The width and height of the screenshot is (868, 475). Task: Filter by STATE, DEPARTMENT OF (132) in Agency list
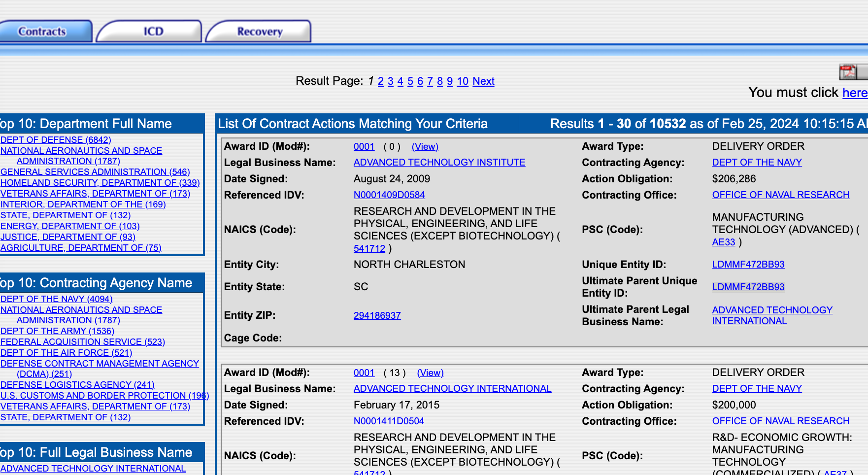point(66,417)
